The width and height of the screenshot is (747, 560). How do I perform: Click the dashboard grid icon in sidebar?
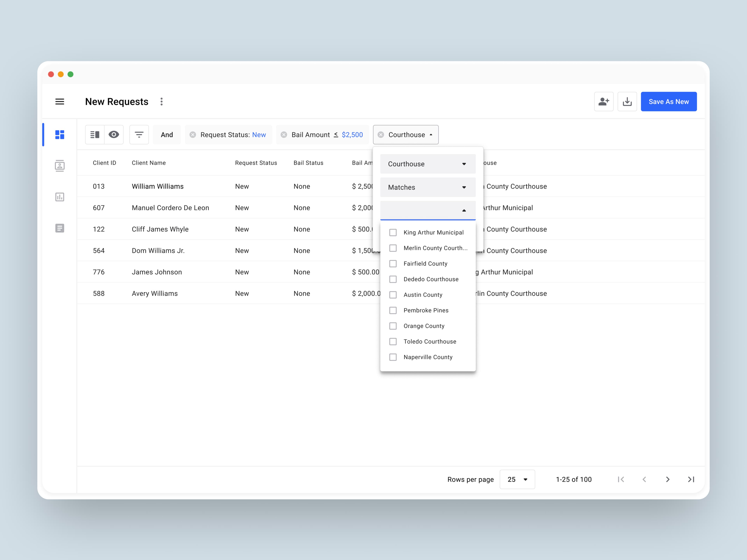60,134
